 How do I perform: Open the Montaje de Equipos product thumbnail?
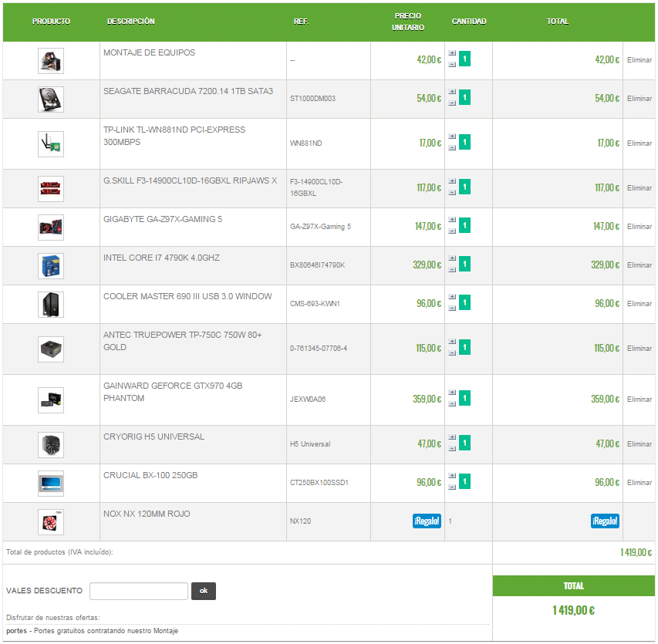point(51,61)
